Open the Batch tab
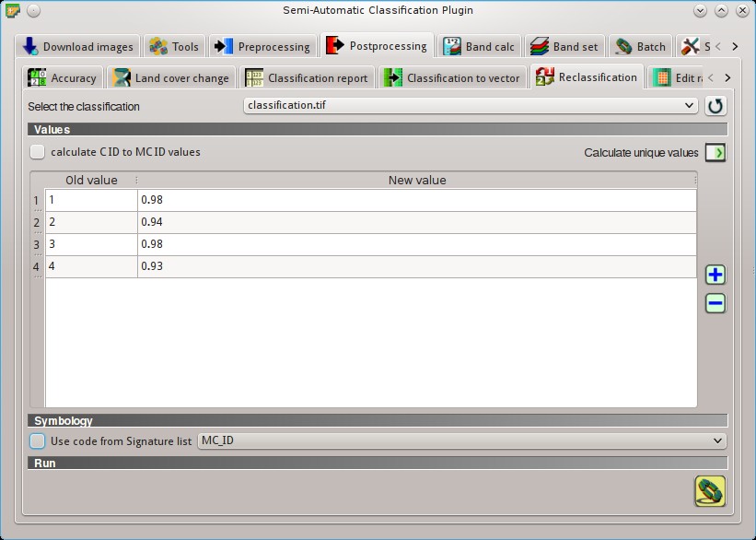Image resolution: width=756 pixels, height=540 pixels. pos(640,47)
